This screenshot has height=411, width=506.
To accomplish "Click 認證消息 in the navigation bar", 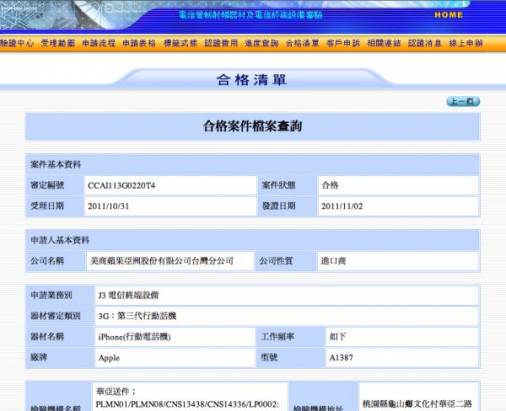I will pos(425,43).
